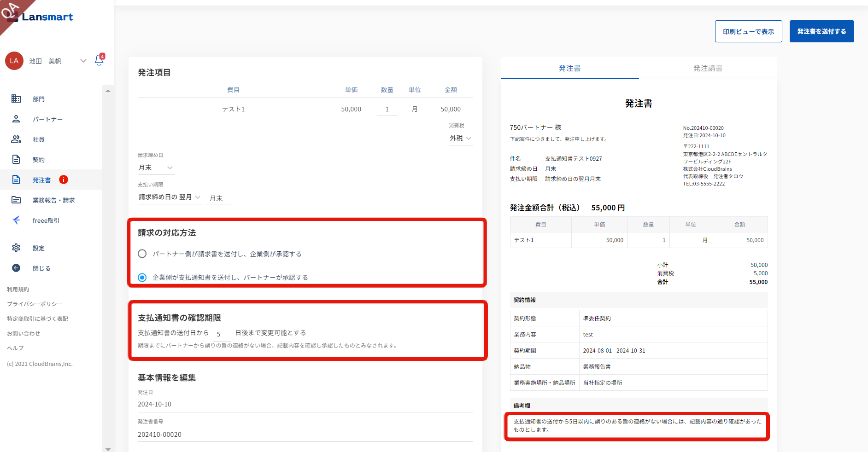Open the 消費税 外税 dropdown

tap(461, 138)
